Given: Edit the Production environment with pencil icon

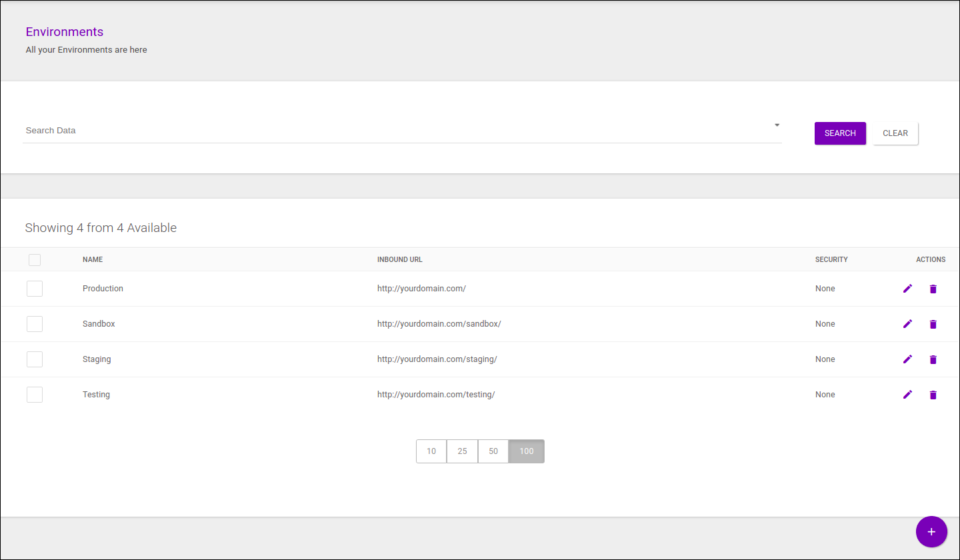Looking at the screenshot, I should 907,289.
